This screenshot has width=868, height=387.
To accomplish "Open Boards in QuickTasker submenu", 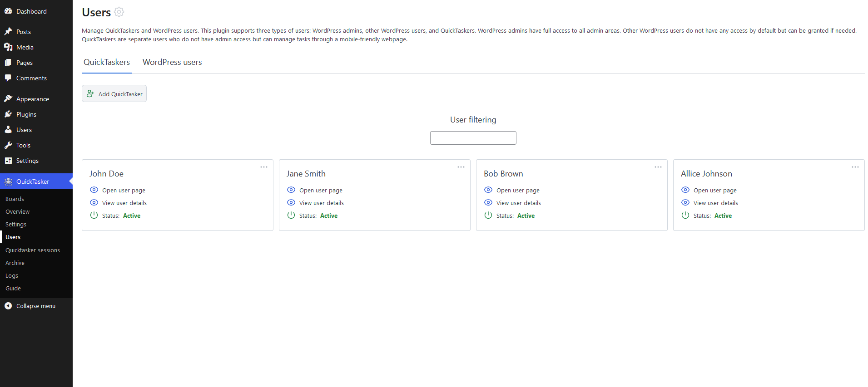I will [15, 199].
